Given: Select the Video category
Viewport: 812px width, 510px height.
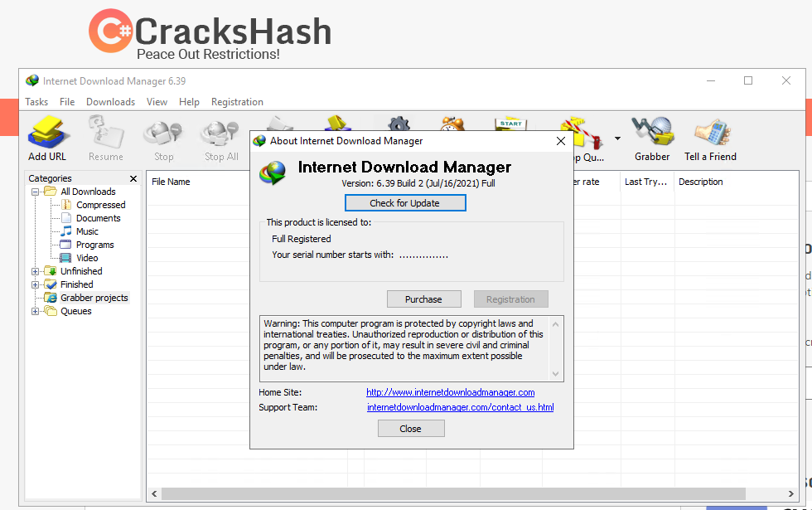Looking at the screenshot, I should (86, 258).
